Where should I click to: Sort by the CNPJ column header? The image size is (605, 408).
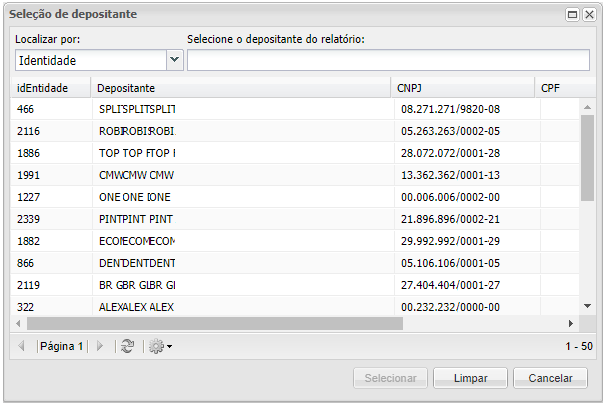412,88
